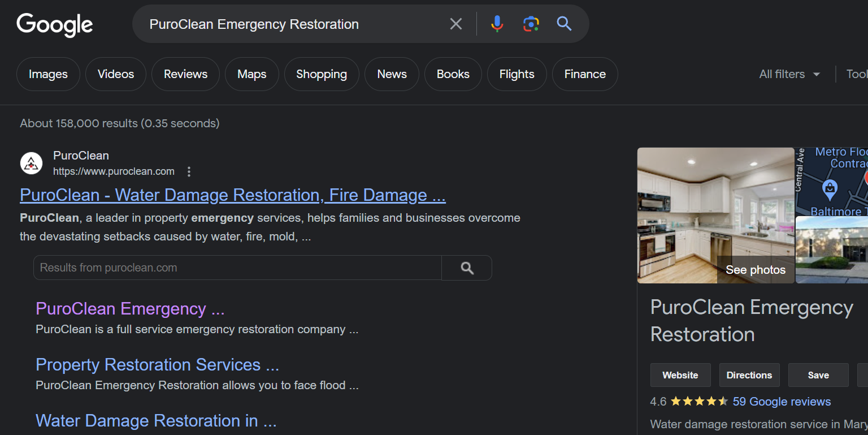Image resolution: width=868 pixels, height=435 pixels.
Task: Switch to the Images tab
Action: 48,74
